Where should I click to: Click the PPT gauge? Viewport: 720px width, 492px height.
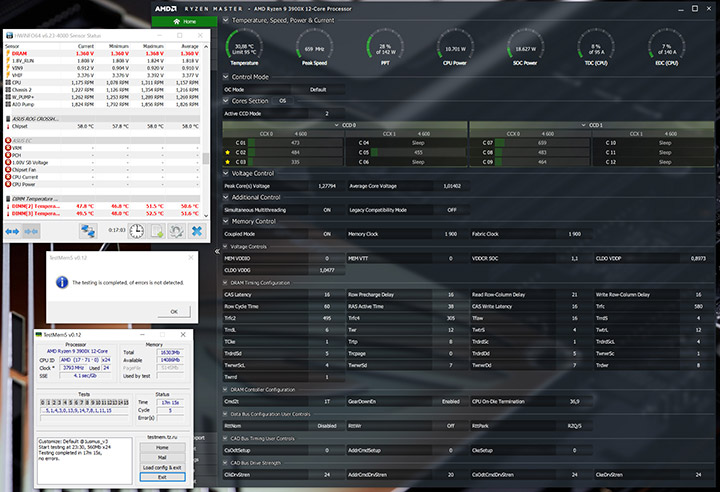(385, 48)
